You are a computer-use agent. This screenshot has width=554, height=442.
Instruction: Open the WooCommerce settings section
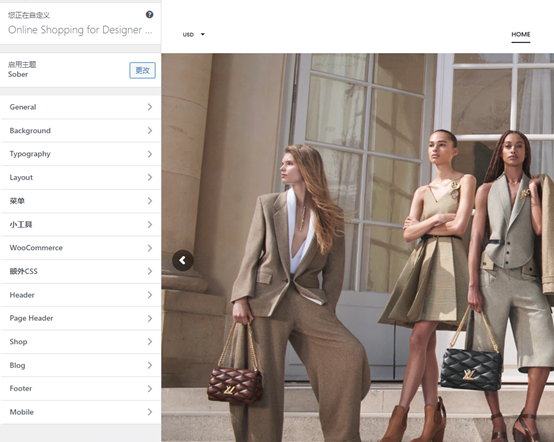(x=81, y=248)
